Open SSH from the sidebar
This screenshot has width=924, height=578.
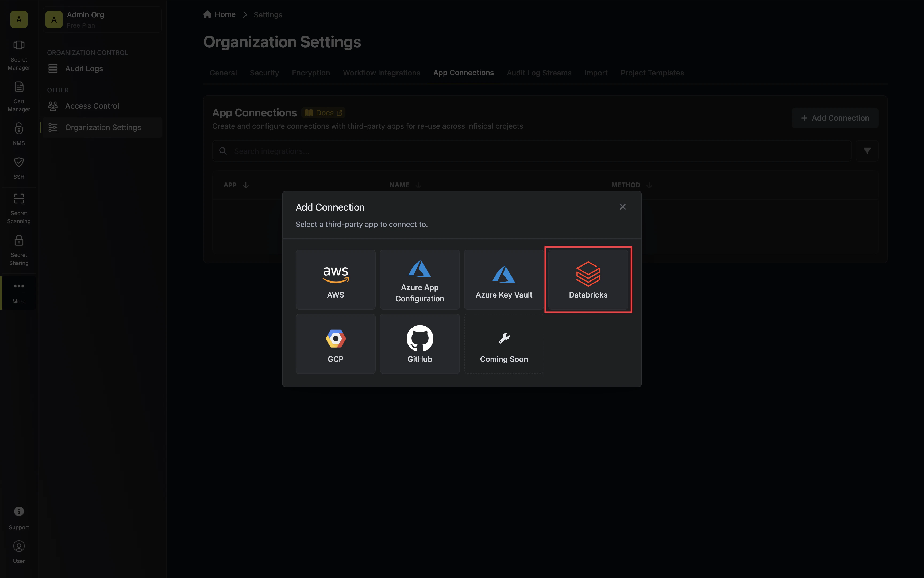point(19,168)
